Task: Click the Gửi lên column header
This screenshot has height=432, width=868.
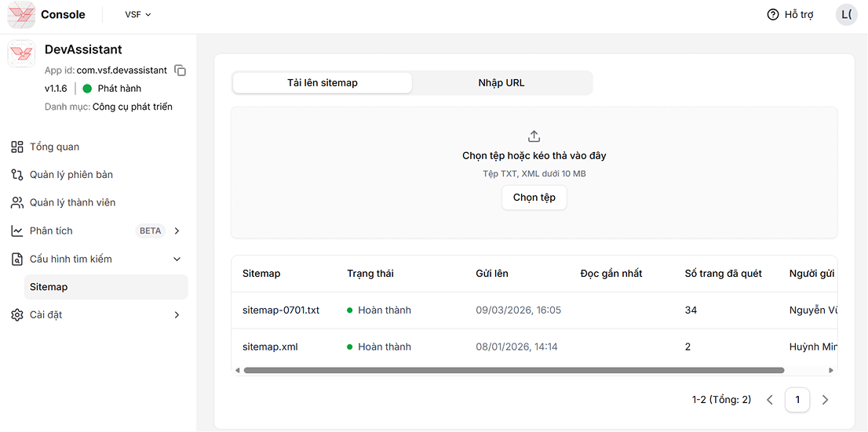Action: coord(492,274)
